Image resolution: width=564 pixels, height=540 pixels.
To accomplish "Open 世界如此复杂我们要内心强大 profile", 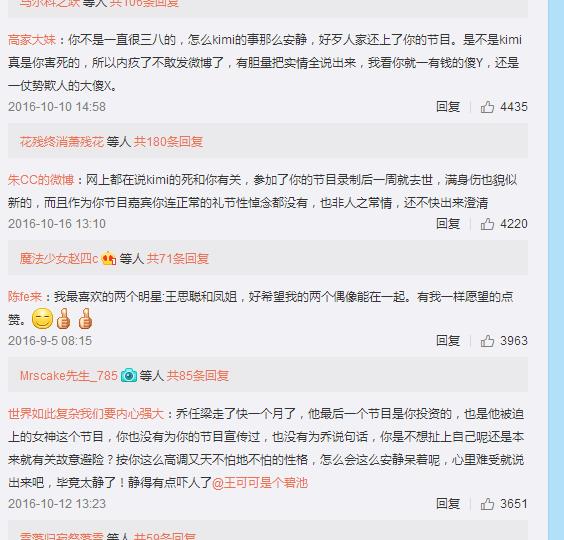I will click(x=86, y=414).
